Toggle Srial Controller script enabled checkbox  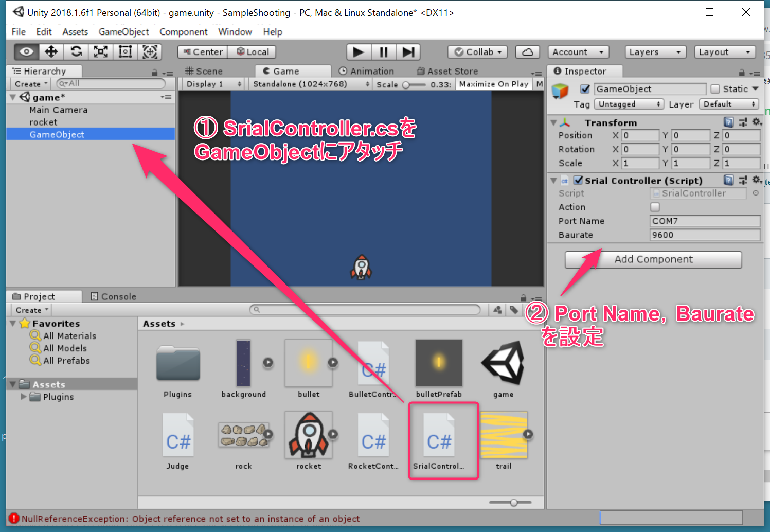click(578, 180)
